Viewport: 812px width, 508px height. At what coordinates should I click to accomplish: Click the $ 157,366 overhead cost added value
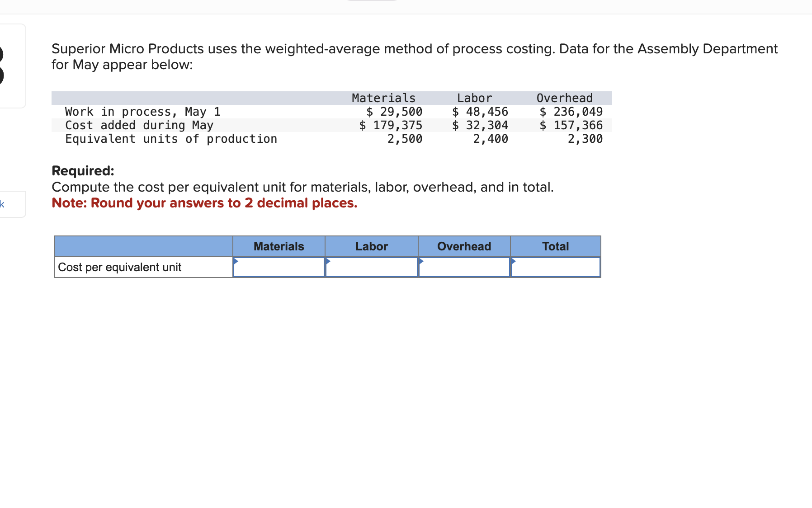coord(571,125)
